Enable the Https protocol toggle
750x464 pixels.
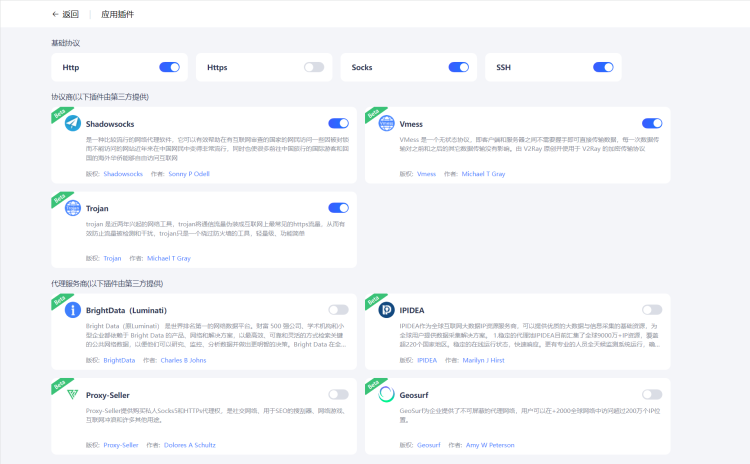314,67
